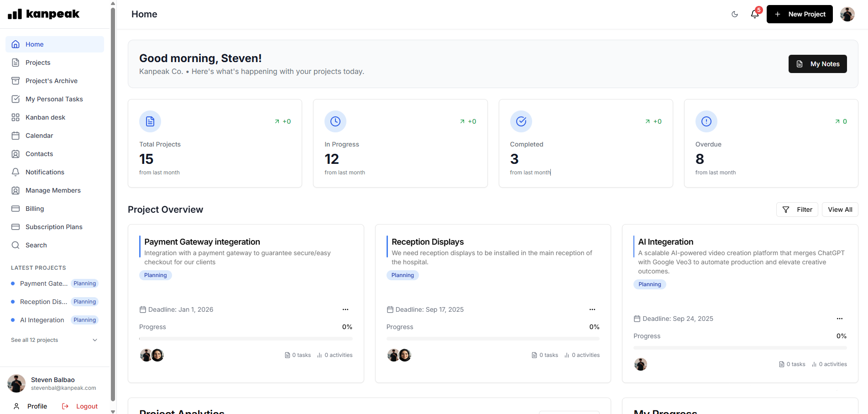Click the Logout link

(x=80, y=406)
